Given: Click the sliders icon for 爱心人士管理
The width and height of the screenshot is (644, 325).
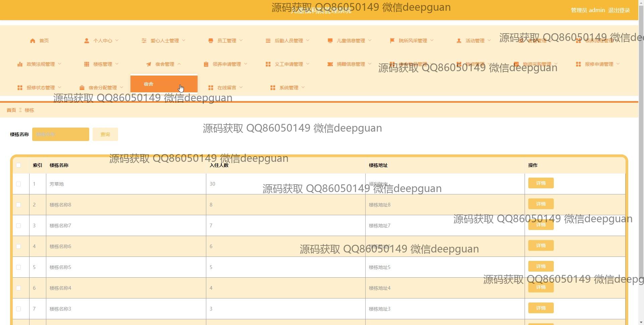Looking at the screenshot, I should (x=144, y=41).
